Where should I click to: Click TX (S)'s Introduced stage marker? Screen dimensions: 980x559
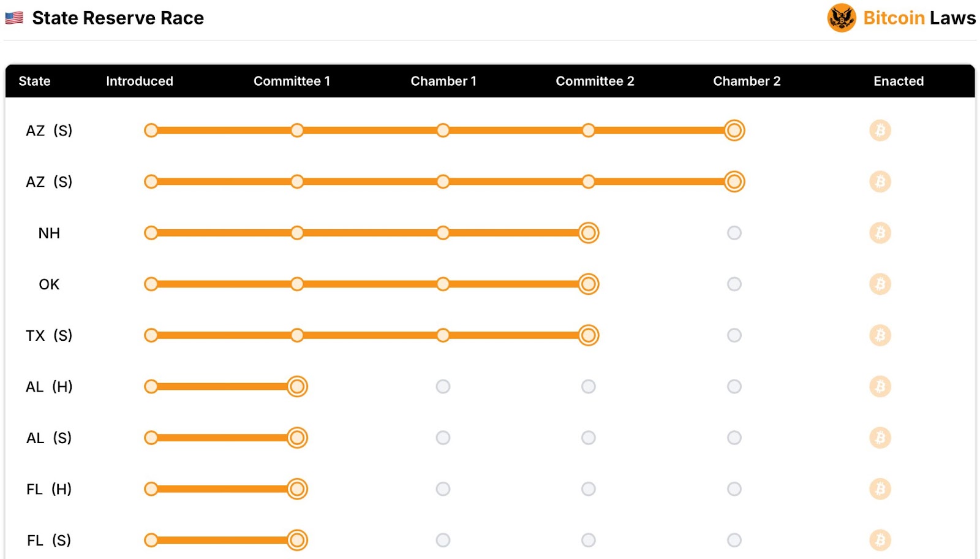(x=151, y=335)
